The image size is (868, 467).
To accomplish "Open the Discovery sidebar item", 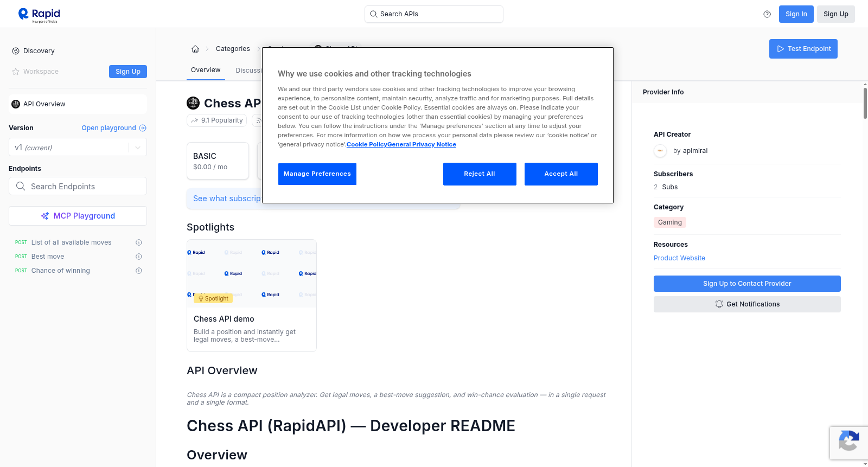I will (x=39, y=51).
